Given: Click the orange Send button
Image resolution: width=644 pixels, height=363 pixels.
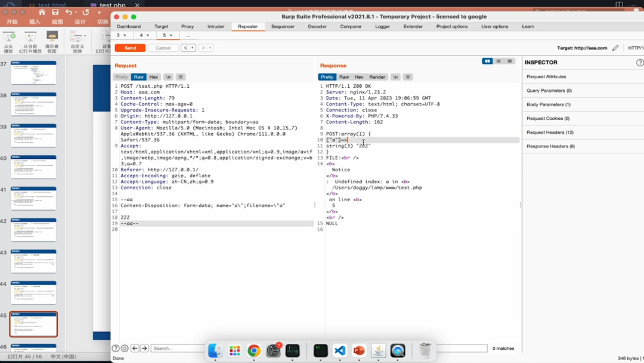Looking at the screenshot, I should pyautogui.click(x=130, y=48).
